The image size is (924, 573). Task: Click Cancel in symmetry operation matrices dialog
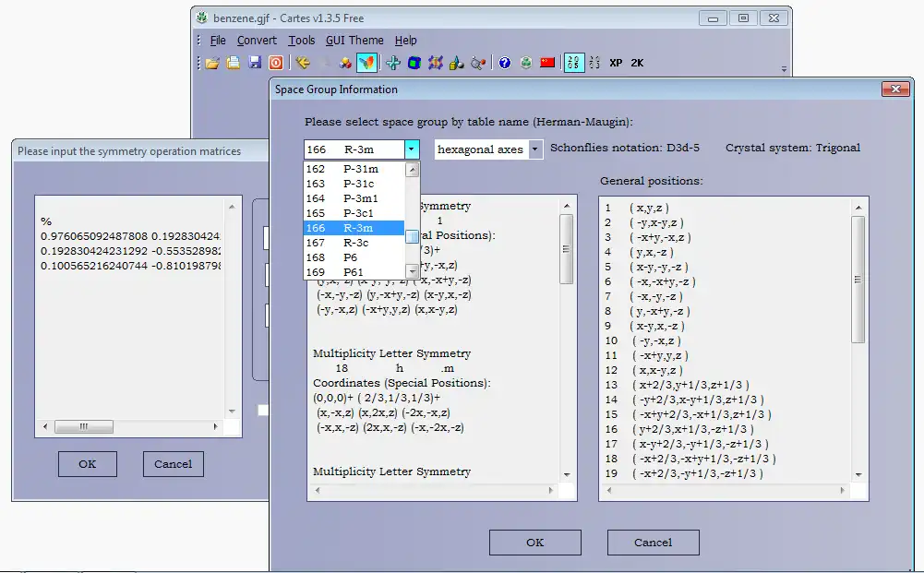(174, 464)
